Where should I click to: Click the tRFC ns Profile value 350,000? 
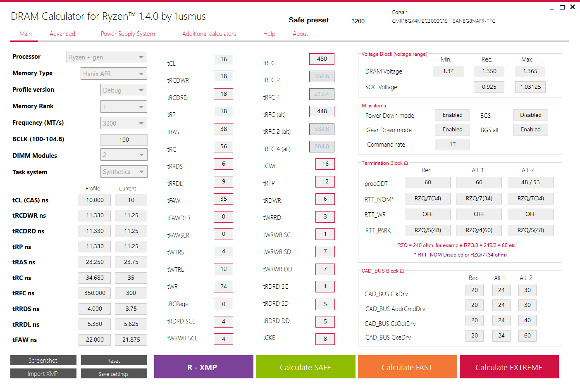[x=95, y=293]
